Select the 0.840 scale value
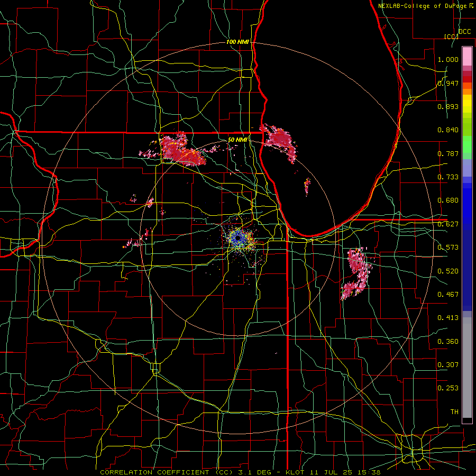This screenshot has height=476, width=476. tap(448, 130)
